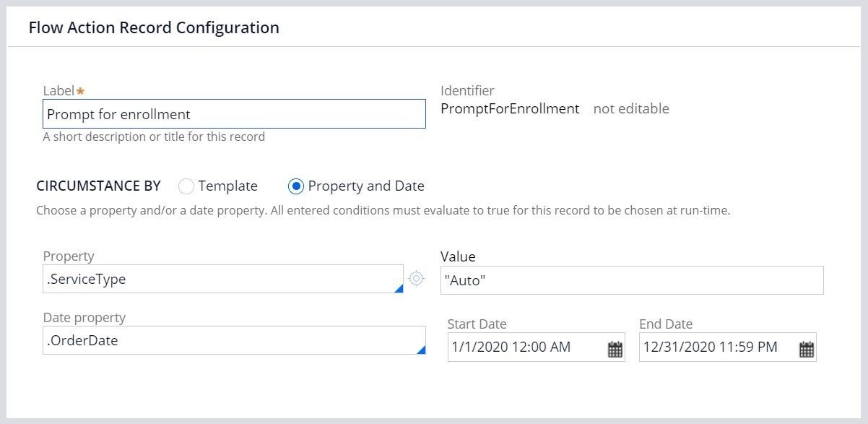Choose the Property and Date radio option
The height and width of the screenshot is (424, 868).
click(x=295, y=186)
